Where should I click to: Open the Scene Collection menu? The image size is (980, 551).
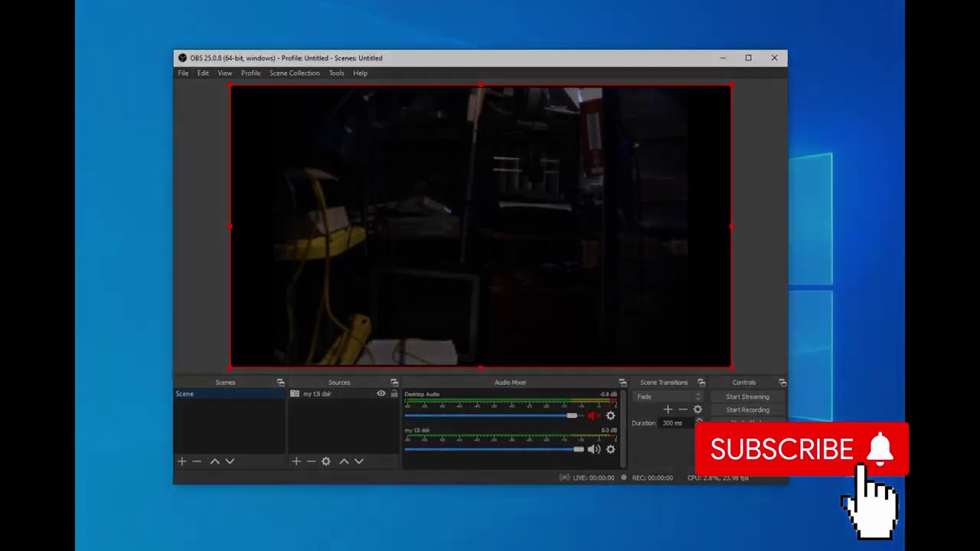click(x=295, y=73)
